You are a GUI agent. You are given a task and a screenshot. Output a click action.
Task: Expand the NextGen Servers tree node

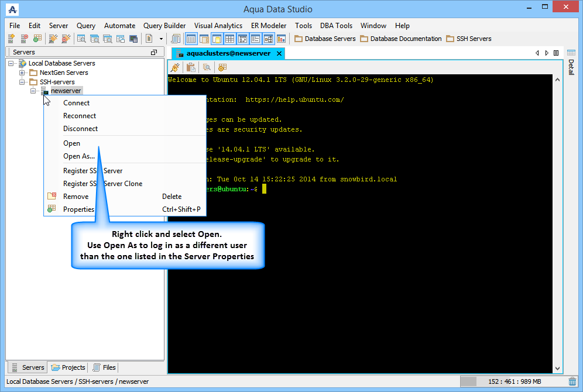tap(22, 73)
